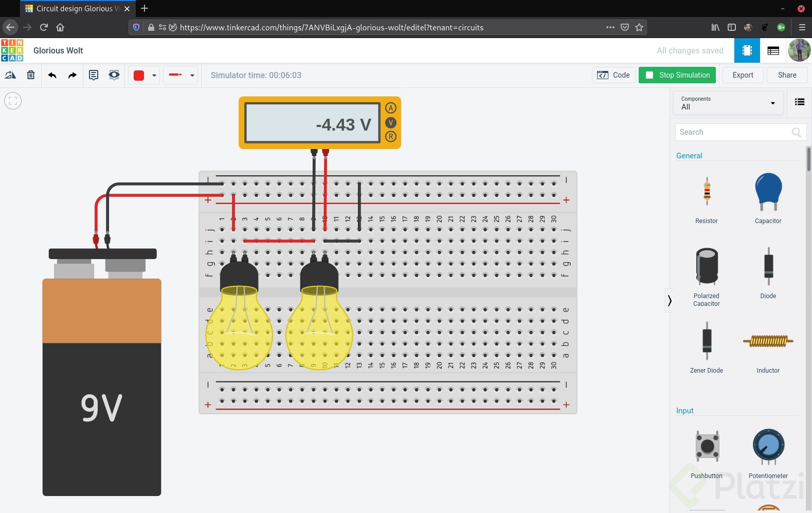Bookmark this page with star icon
This screenshot has width=812, height=513.
coord(639,27)
